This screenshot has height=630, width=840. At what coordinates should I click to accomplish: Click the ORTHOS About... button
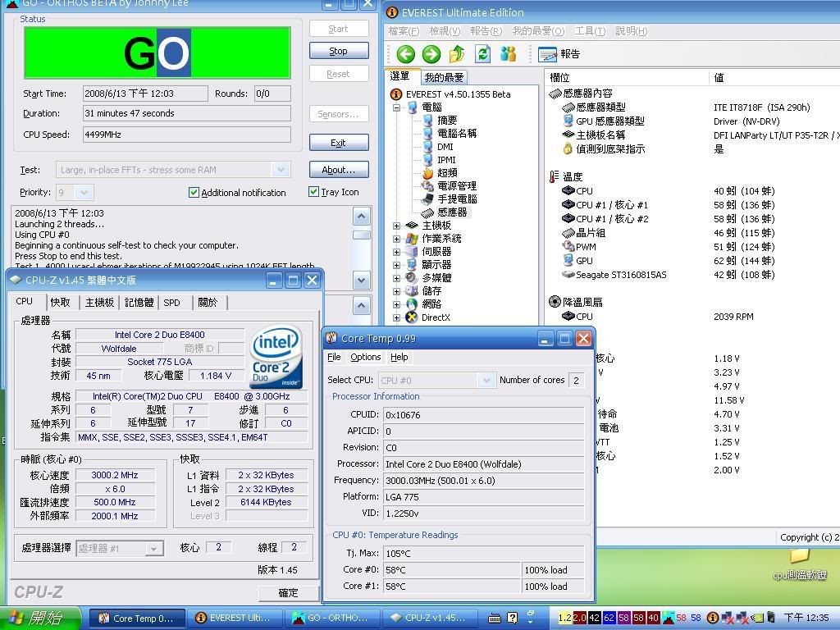(339, 170)
